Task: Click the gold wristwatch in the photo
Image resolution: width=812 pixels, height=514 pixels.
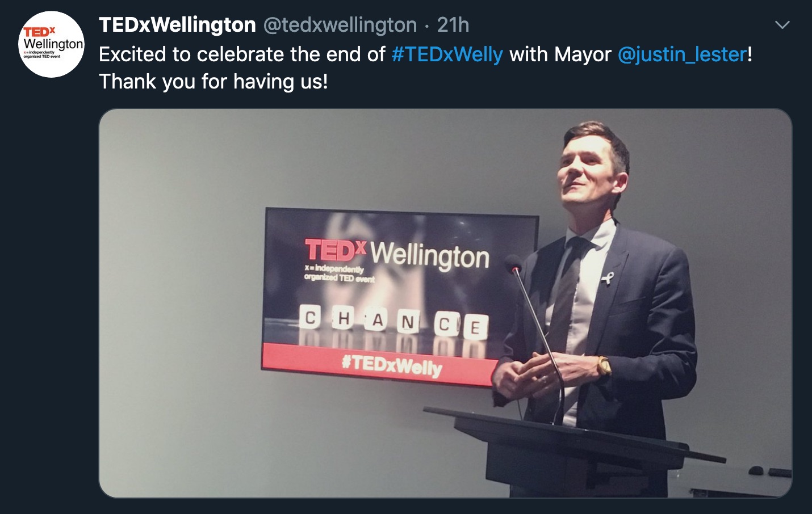Action: coord(604,366)
